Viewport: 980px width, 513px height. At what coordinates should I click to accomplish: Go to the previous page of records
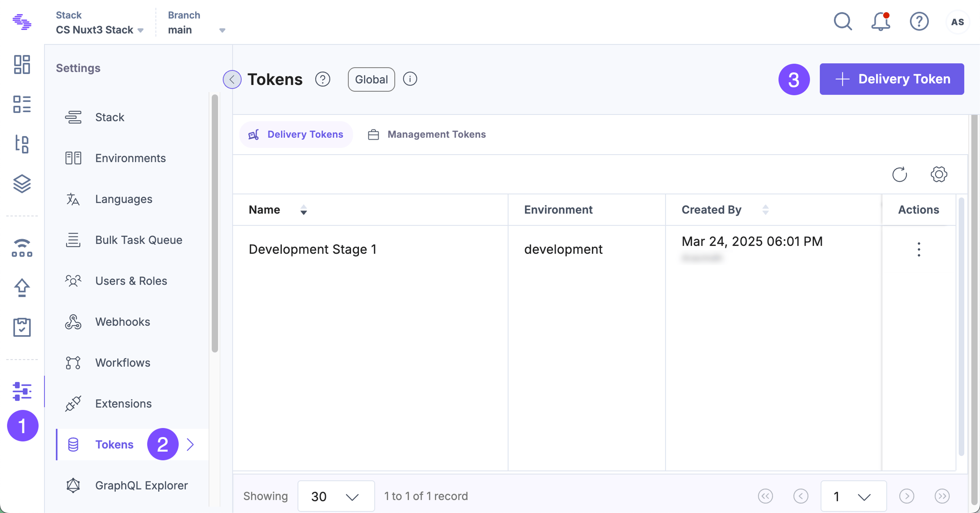click(801, 496)
